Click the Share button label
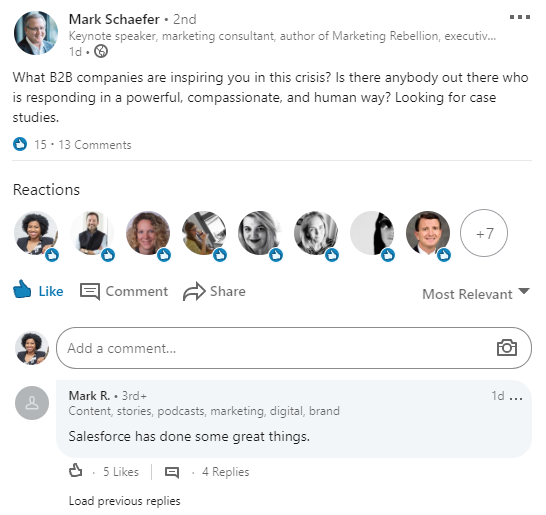This screenshot has height=515, width=546. tap(228, 291)
